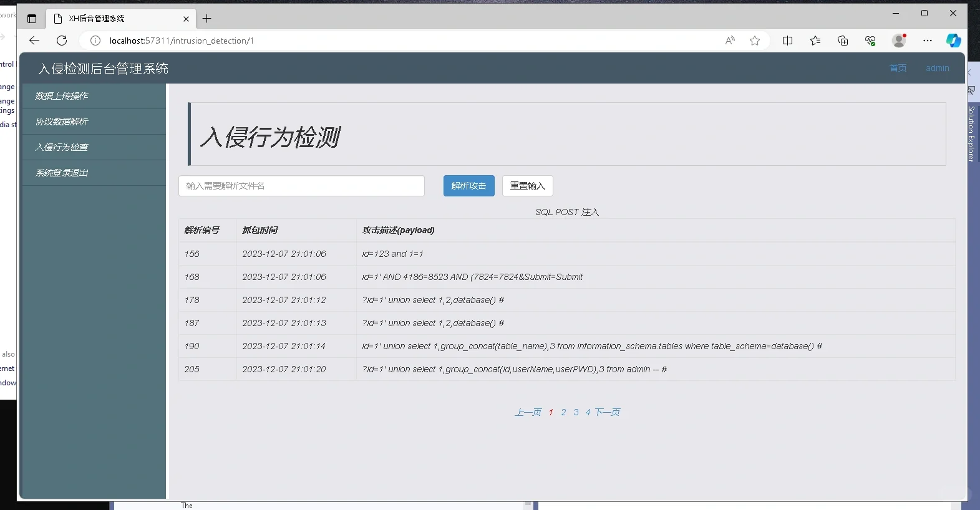Viewport: 980px width, 510px height.
Task: Click payload 'id=123 and 1=1'
Action: coord(392,254)
